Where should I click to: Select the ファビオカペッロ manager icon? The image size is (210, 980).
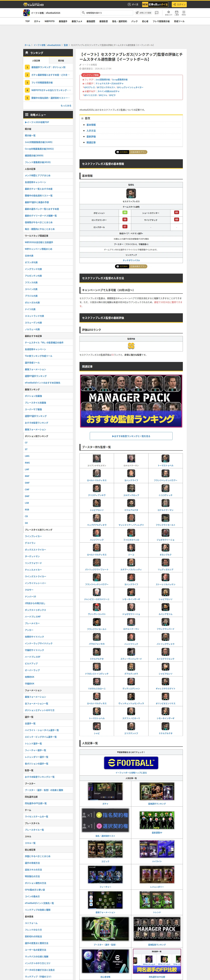click(131, 533)
